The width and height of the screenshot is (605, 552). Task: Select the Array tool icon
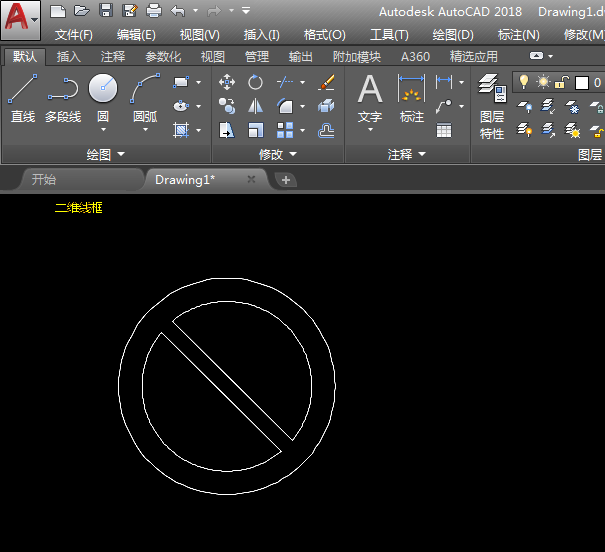285,130
